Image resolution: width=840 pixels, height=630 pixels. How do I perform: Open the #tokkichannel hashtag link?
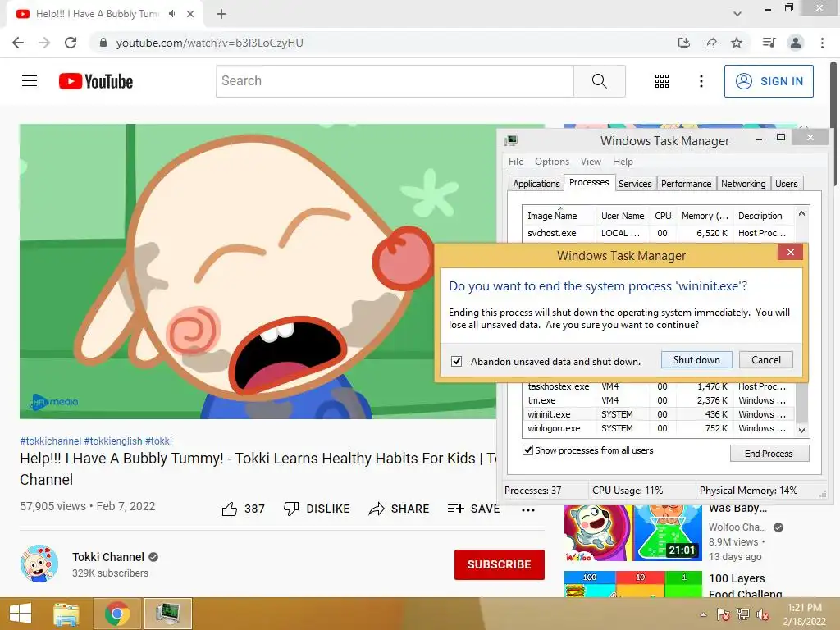coord(50,441)
